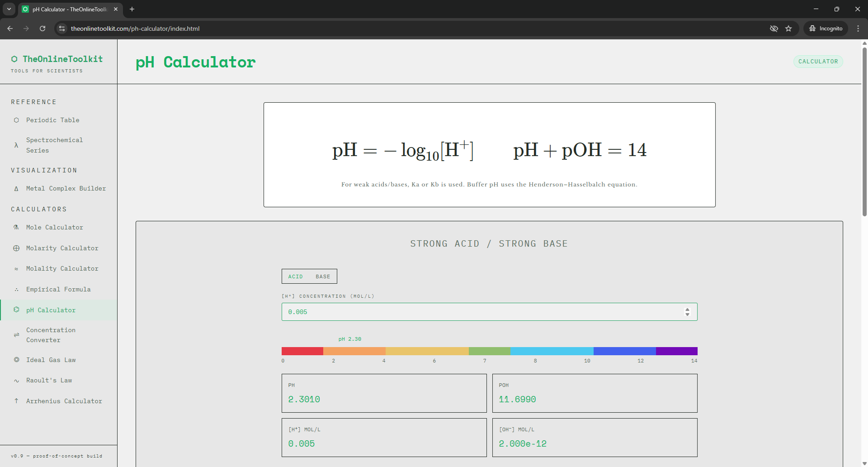The height and width of the screenshot is (467, 868).
Task: Click the Metal Complex Builder triangle icon
Action: click(x=16, y=189)
